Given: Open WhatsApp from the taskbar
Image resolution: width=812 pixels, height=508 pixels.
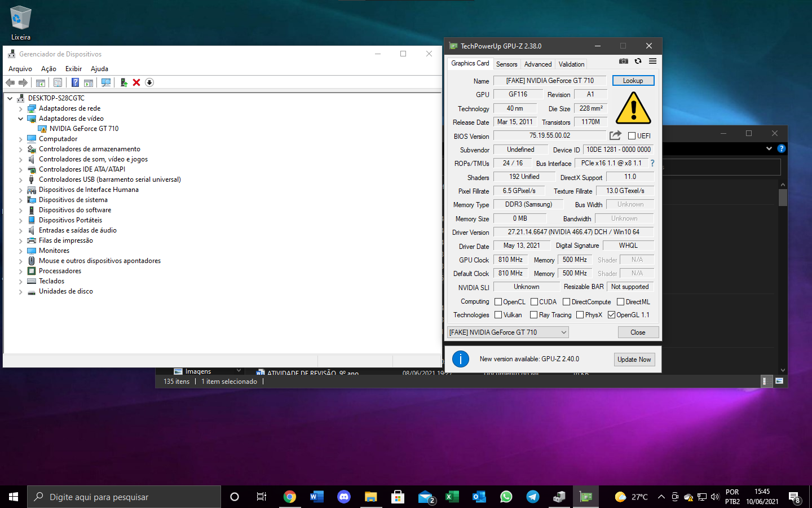Looking at the screenshot, I should (x=506, y=497).
